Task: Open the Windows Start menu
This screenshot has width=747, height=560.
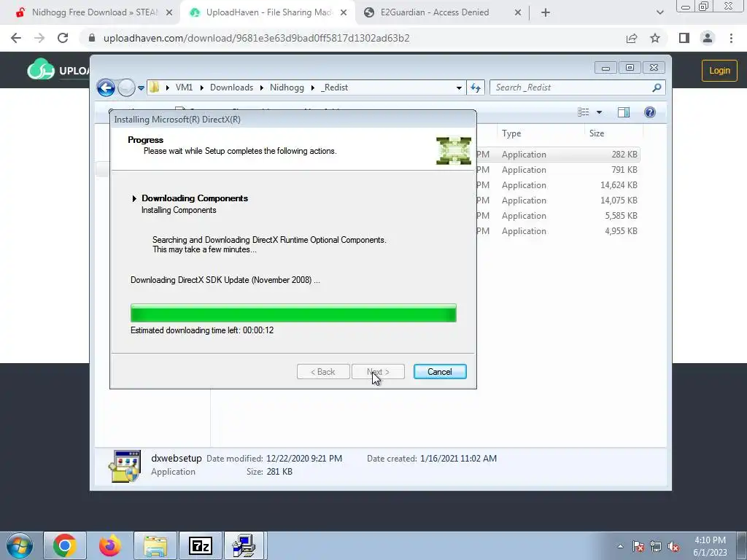Action: coord(20,545)
